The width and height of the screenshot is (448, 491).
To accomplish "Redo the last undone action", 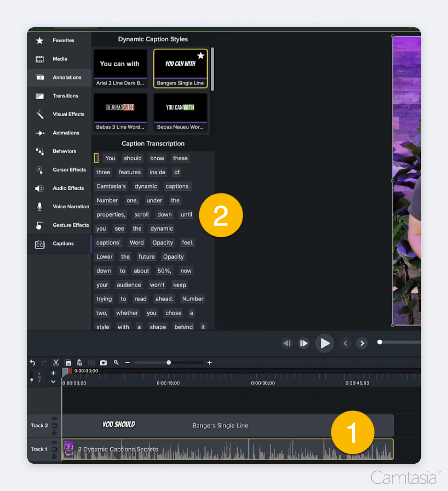I will pyautogui.click(x=44, y=363).
